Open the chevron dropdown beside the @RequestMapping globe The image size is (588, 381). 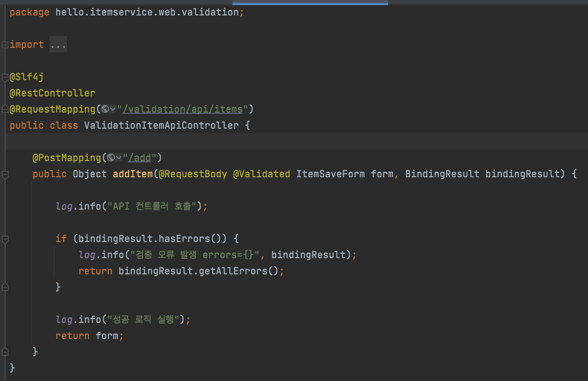click(x=113, y=109)
